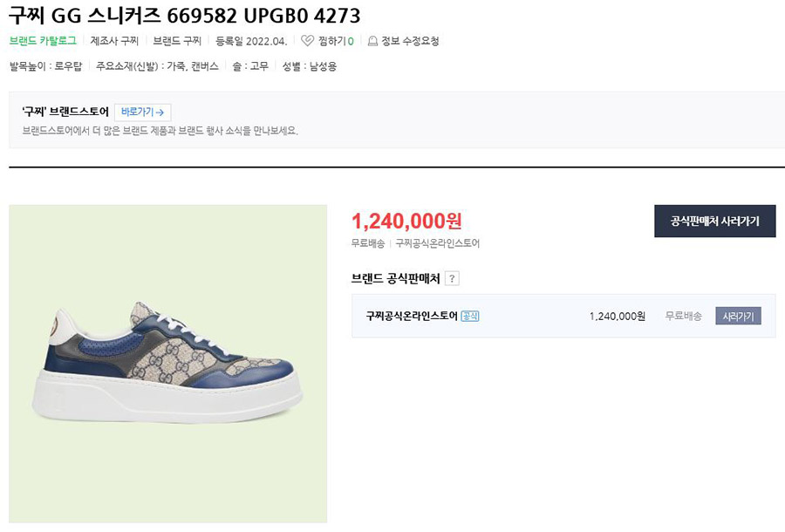This screenshot has width=785, height=532.
Task: Open the question mark help icon
Action: (x=452, y=279)
